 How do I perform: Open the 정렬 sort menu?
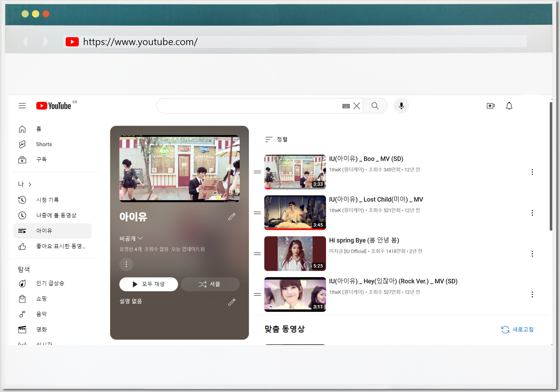pos(276,139)
